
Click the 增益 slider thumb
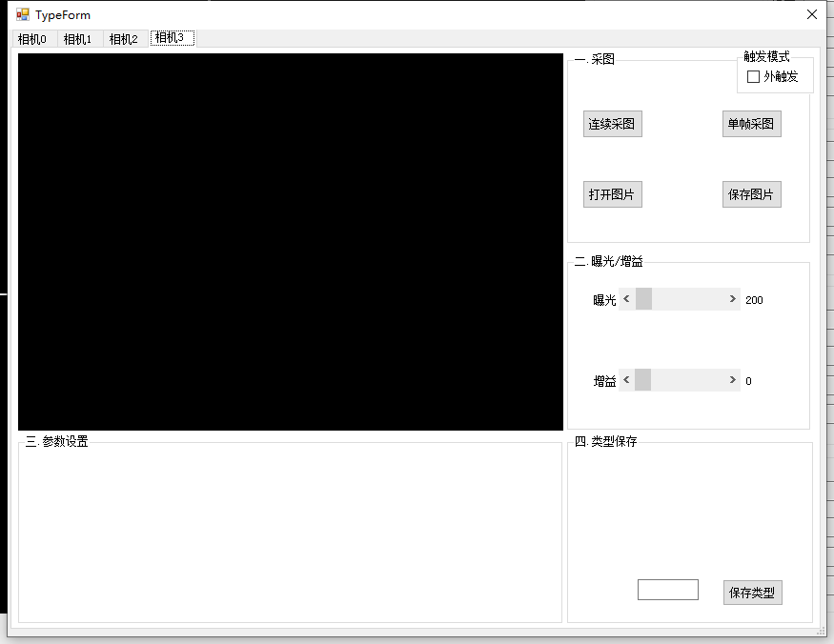[x=642, y=380]
